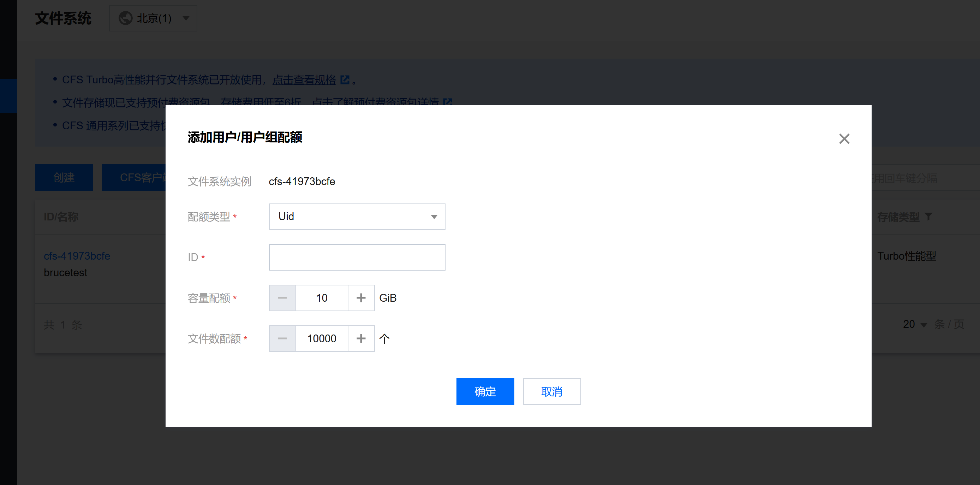Decrease file count quota with minus
Screen dimensions: 980x485
[282, 338]
